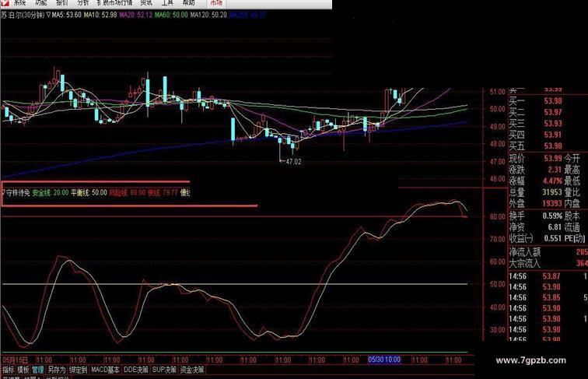Click the 买四 price 53.91

click(x=553, y=135)
